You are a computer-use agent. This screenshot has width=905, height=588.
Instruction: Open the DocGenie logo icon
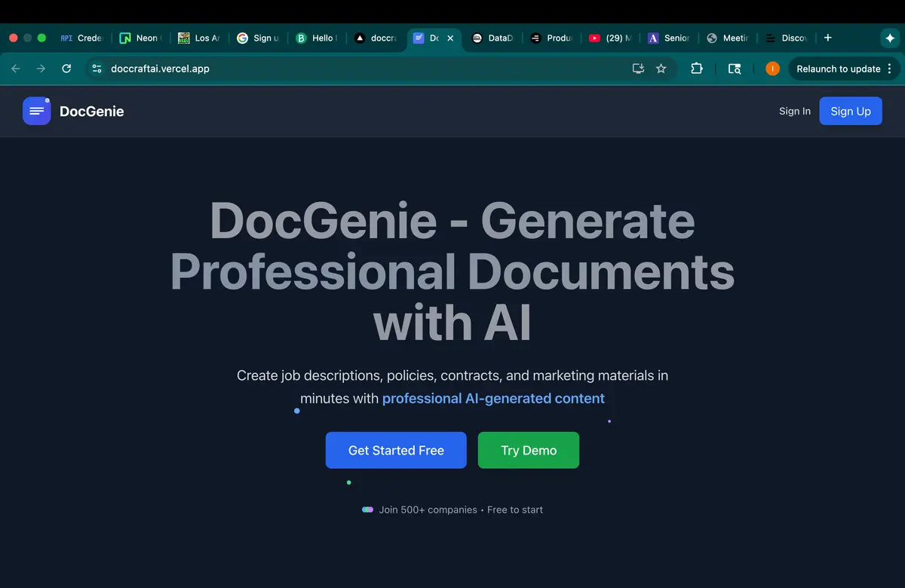(36, 111)
